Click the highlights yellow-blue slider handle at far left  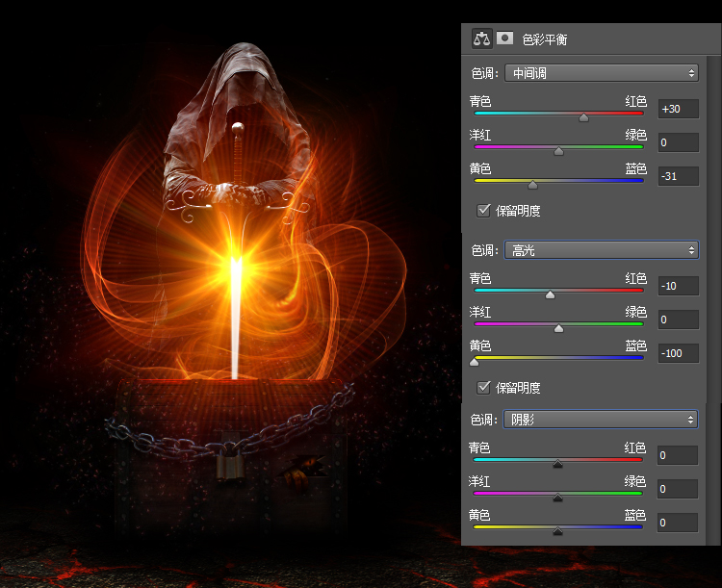pos(474,362)
